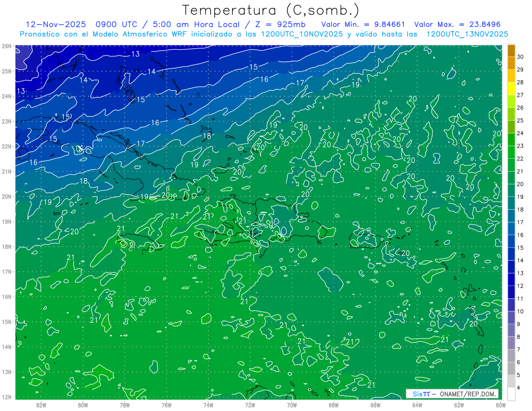Click legend label "10" on the color bar
This screenshot has width=532, height=411.
pos(520,311)
